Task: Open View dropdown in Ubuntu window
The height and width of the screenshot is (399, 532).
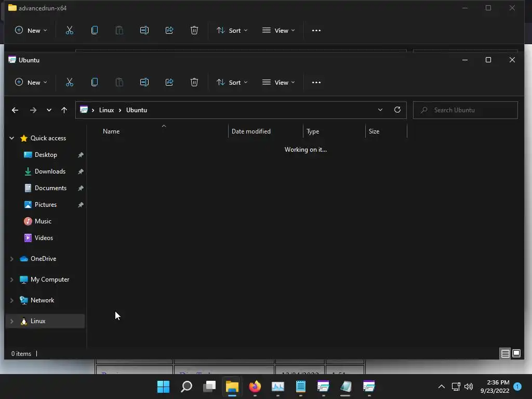Action: pyautogui.click(x=278, y=82)
